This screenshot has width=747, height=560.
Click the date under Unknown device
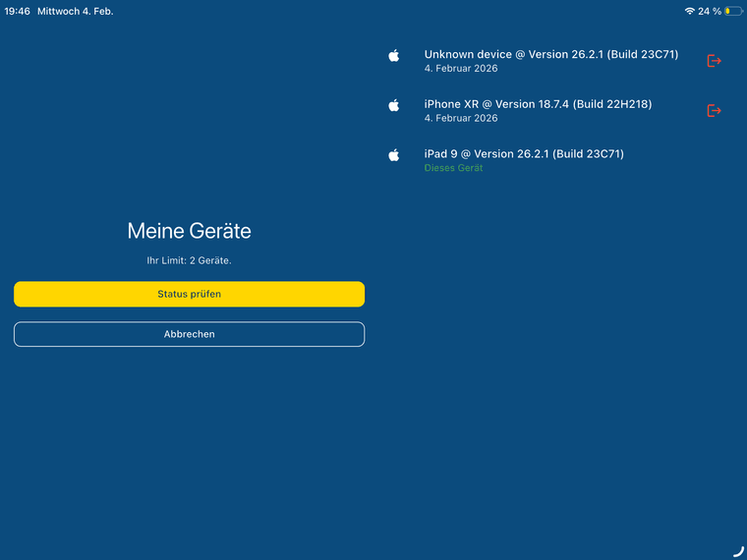(x=461, y=69)
